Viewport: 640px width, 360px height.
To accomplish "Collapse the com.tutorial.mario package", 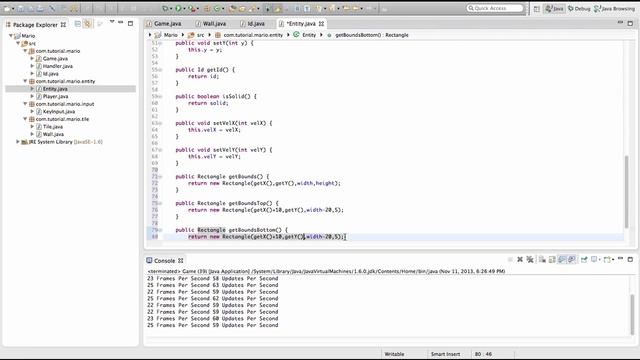I will tap(25, 51).
